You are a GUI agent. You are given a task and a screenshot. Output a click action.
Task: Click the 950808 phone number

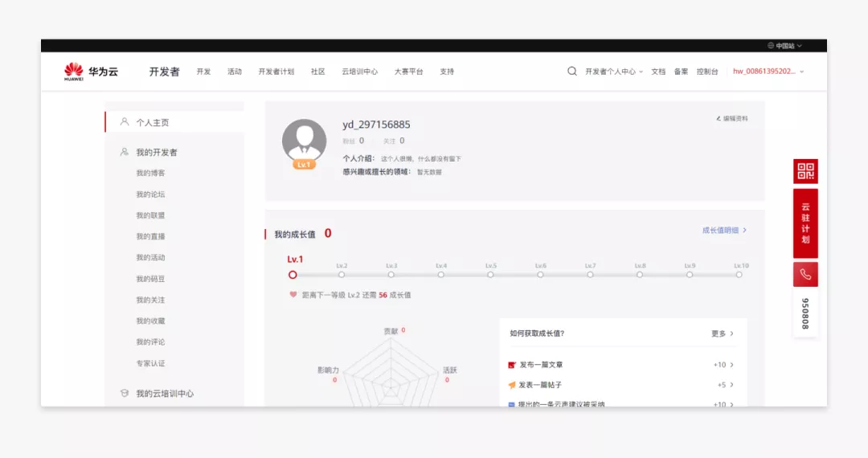(x=805, y=313)
